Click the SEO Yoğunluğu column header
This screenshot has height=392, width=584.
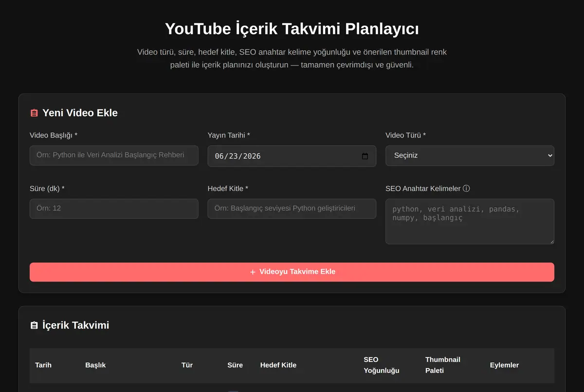[382, 365]
